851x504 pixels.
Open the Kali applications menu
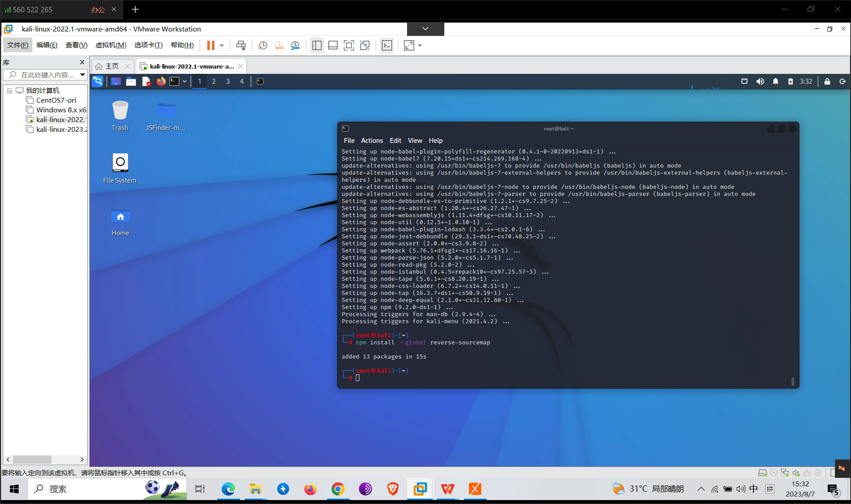click(x=97, y=81)
